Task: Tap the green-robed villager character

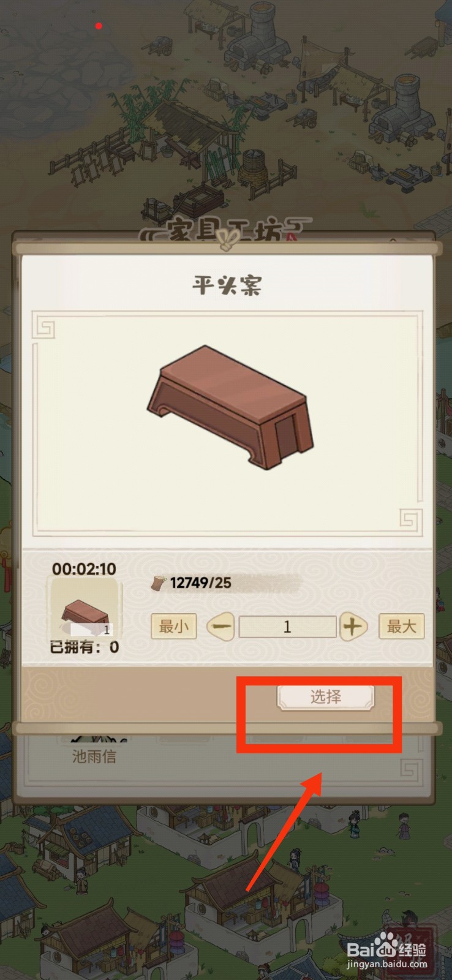Action: tap(355, 824)
